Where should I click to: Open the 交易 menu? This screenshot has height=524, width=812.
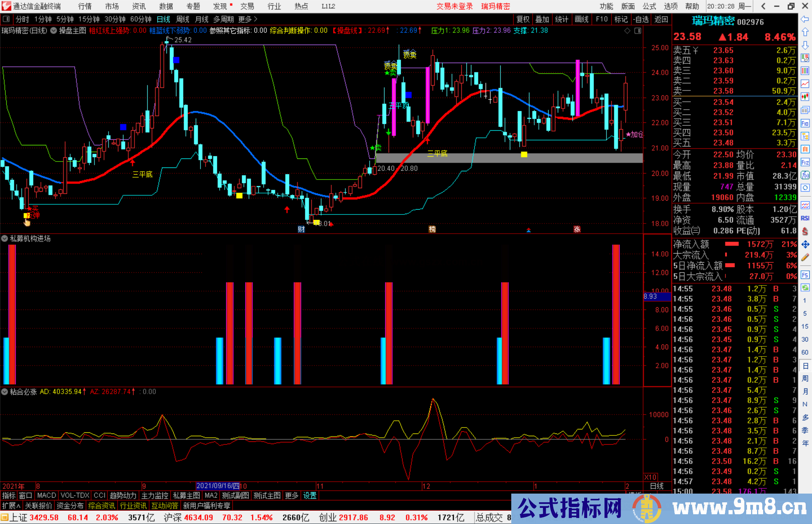point(247,6)
